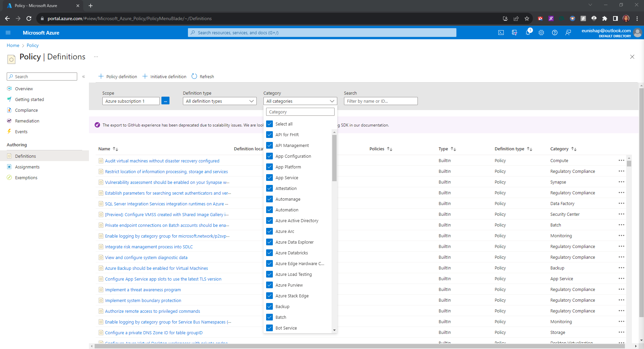
Task: Uncheck the Select all checkbox
Action: tap(269, 124)
